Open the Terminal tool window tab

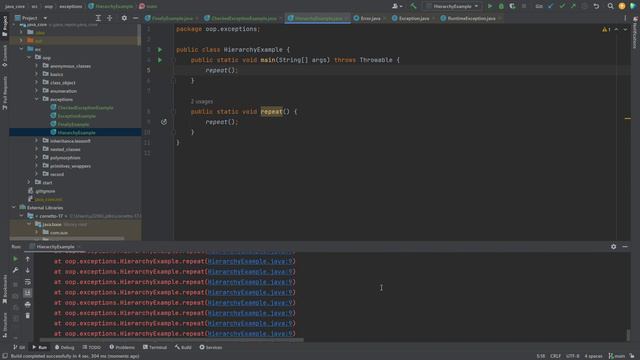tap(155, 347)
